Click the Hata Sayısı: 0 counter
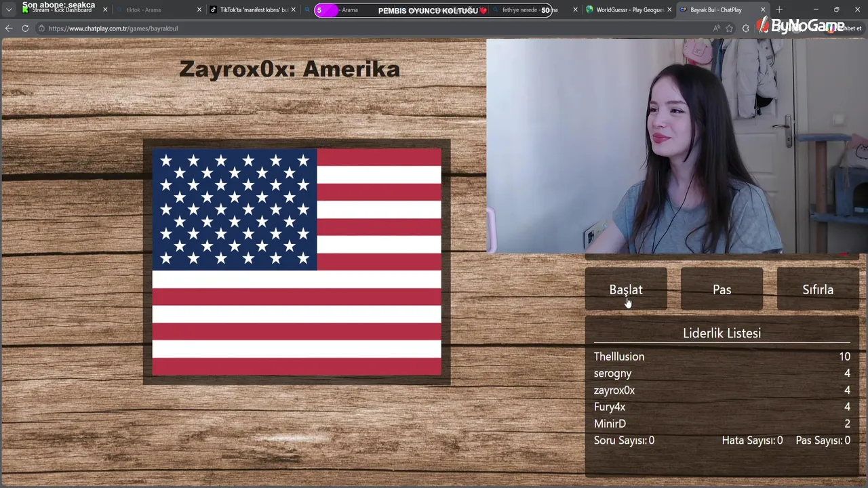Viewport: 868px width, 488px height. coord(752,441)
